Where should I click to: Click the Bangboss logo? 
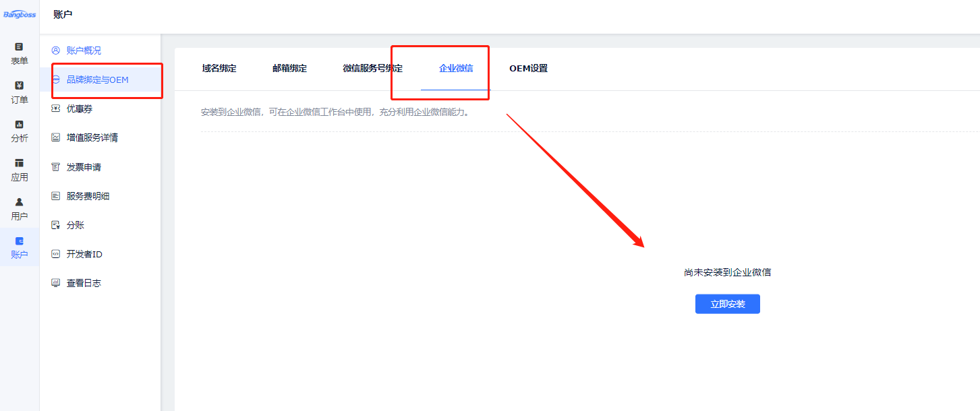(20, 15)
